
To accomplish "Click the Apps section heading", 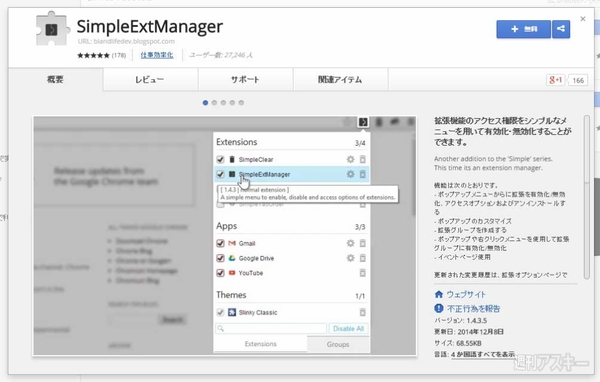I will point(227,226).
